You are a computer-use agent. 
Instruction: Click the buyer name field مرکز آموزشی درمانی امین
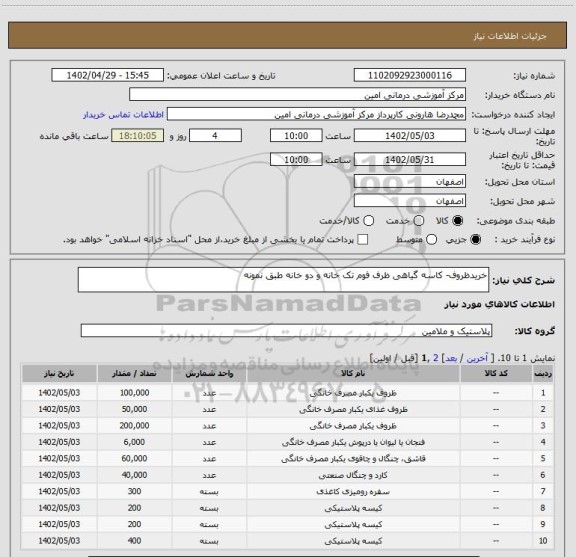(x=298, y=95)
